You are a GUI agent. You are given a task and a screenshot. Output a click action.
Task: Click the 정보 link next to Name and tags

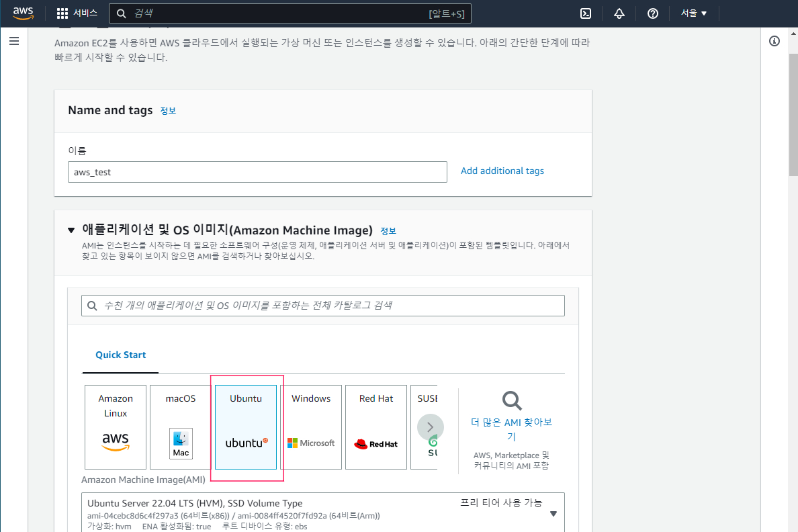point(168,111)
